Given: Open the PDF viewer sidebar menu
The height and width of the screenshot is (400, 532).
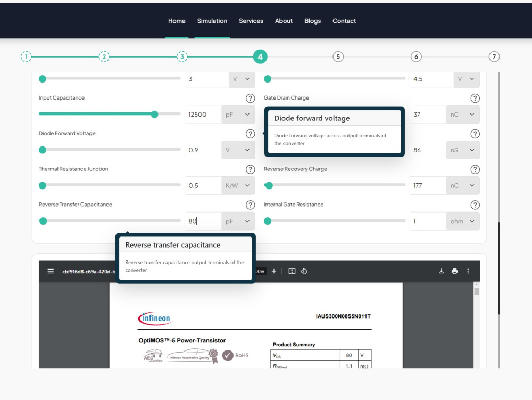Looking at the screenshot, I should [x=51, y=271].
